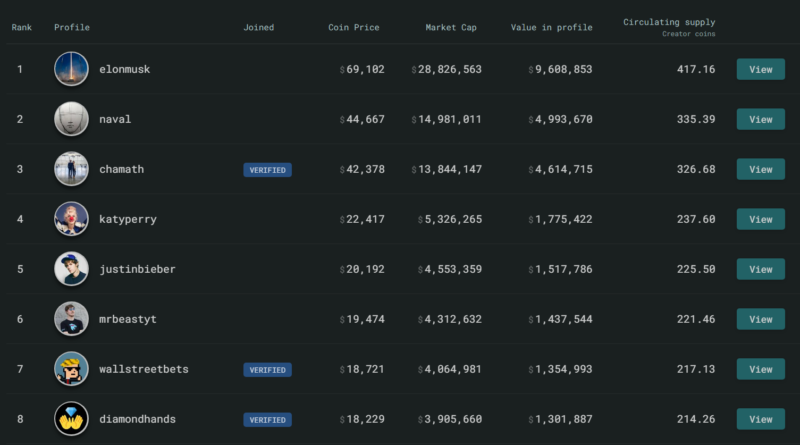This screenshot has height=445, width=800.
Task: Click coin price $20,192
Action: coord(362,269)
